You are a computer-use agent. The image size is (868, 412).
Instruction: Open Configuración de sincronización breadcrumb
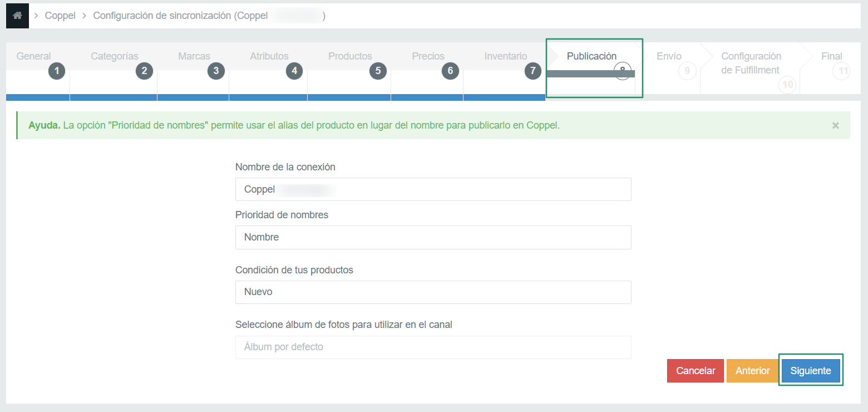point(209,16)
